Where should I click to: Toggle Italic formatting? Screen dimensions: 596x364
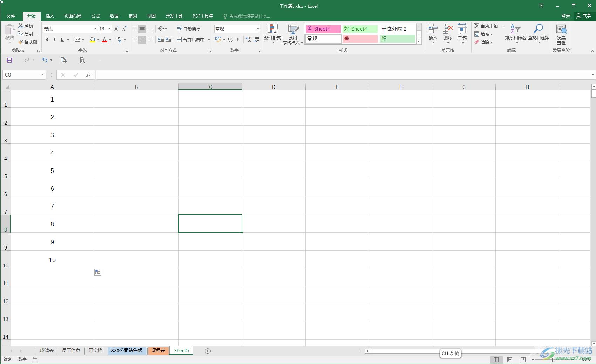54,40
